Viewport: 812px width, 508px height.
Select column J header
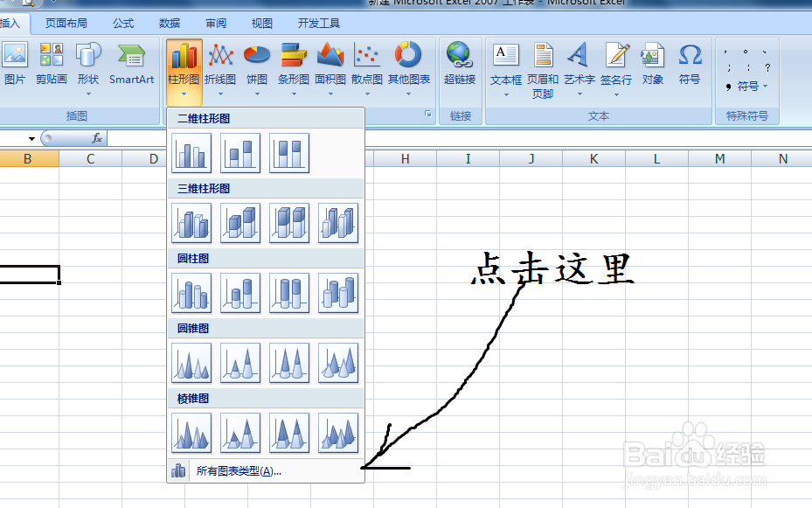coord(531,159)
